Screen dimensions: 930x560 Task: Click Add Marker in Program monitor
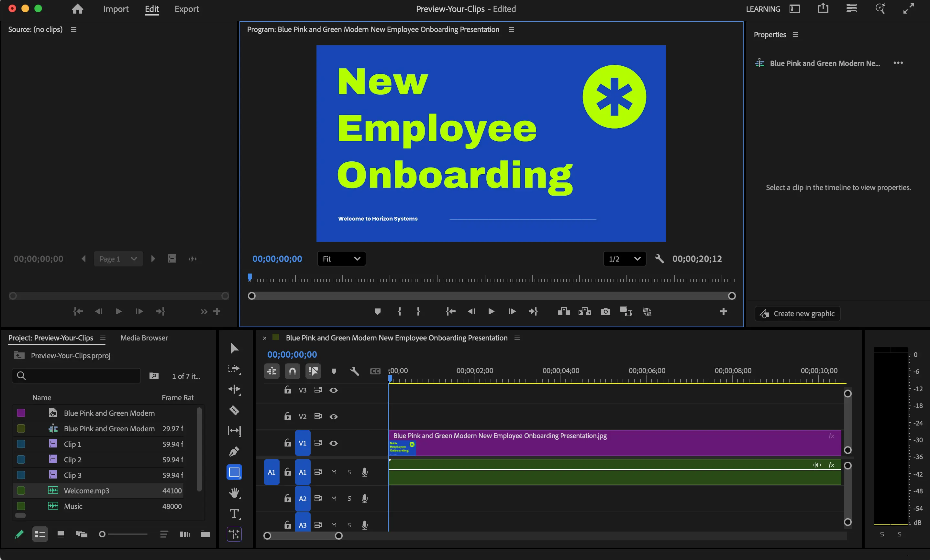coord(377,311)
